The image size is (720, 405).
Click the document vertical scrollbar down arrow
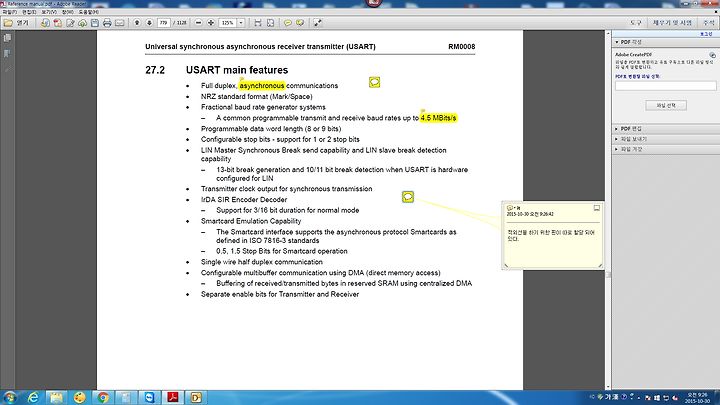(608, 387)
